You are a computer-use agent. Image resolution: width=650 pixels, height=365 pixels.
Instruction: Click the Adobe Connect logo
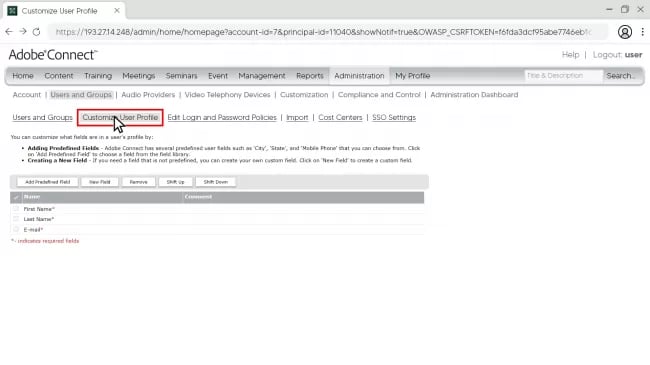53,55
